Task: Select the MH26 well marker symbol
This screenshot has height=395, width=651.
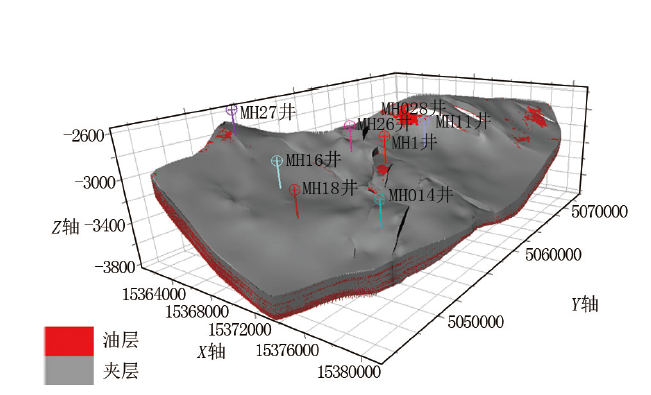Action: point(350,125)
